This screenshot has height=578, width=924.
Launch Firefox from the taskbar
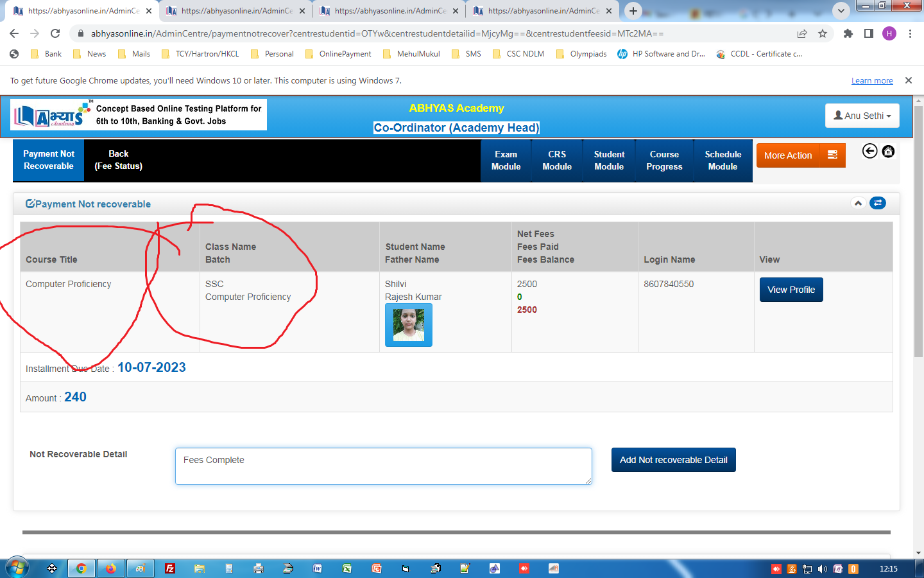(x=111, y=568)
